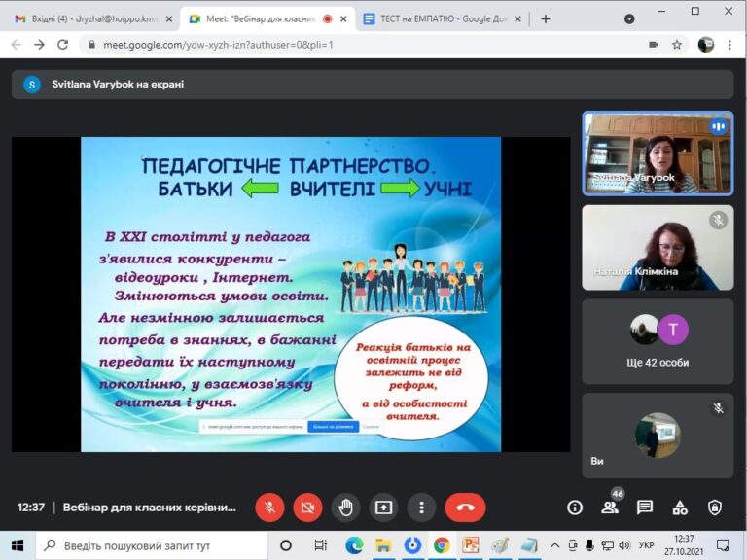Image resolution: width=747 pixels, height=560 pixels.
Task: Leave the call with red hang-up button
Action: click(466, 507)
